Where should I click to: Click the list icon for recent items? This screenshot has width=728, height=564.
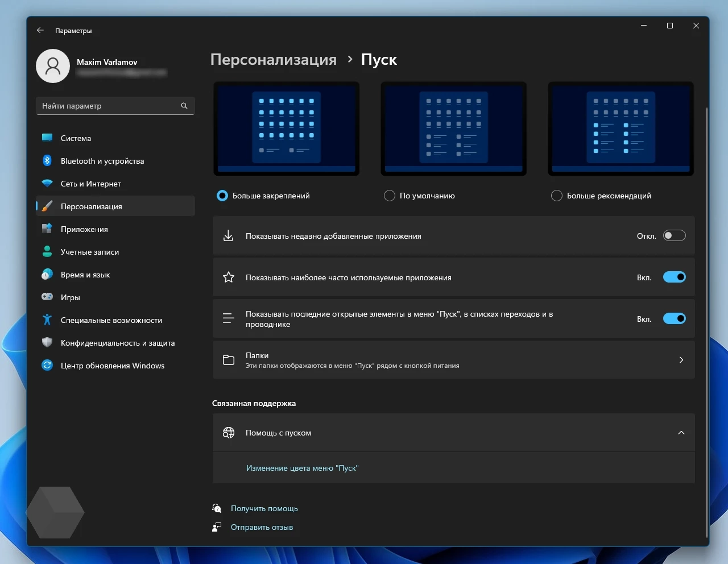228,318
